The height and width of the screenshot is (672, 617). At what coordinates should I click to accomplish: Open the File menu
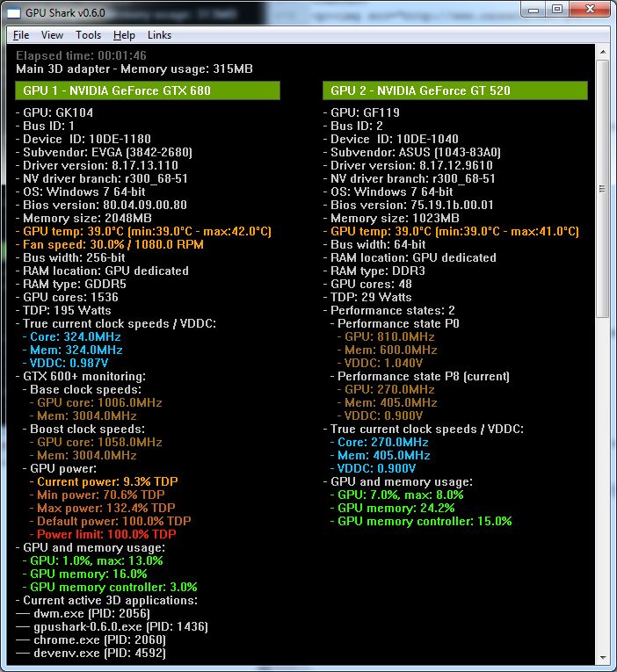[x=21, y=35]
